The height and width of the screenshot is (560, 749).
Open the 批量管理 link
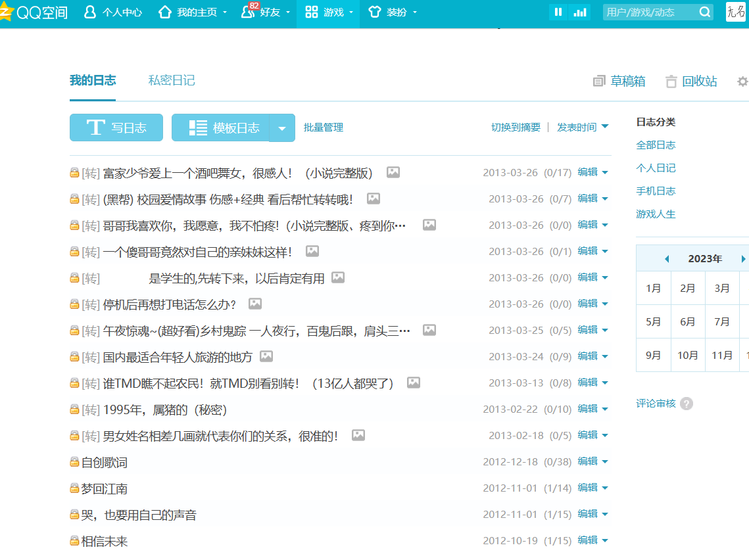(x=324, y=128)
